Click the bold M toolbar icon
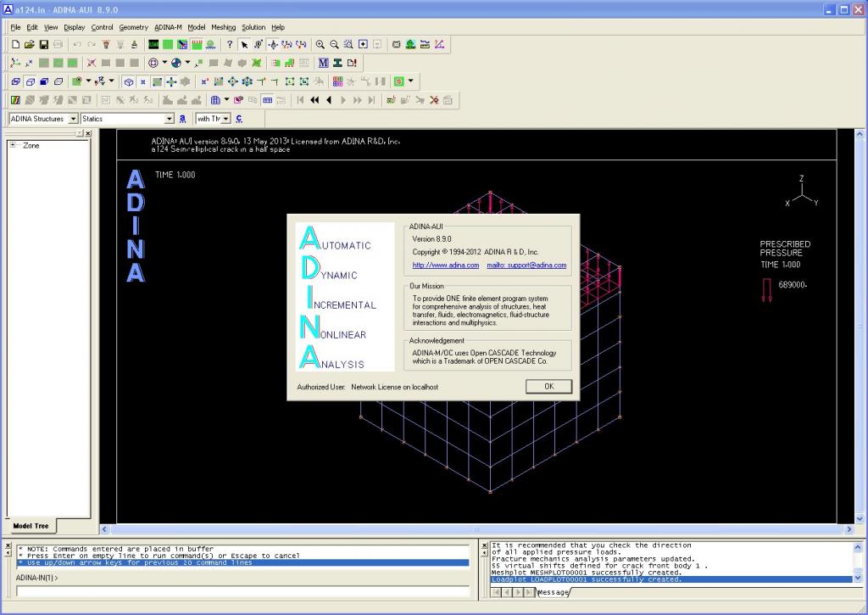This screenshot has height=615, width=868. (324, 63)
